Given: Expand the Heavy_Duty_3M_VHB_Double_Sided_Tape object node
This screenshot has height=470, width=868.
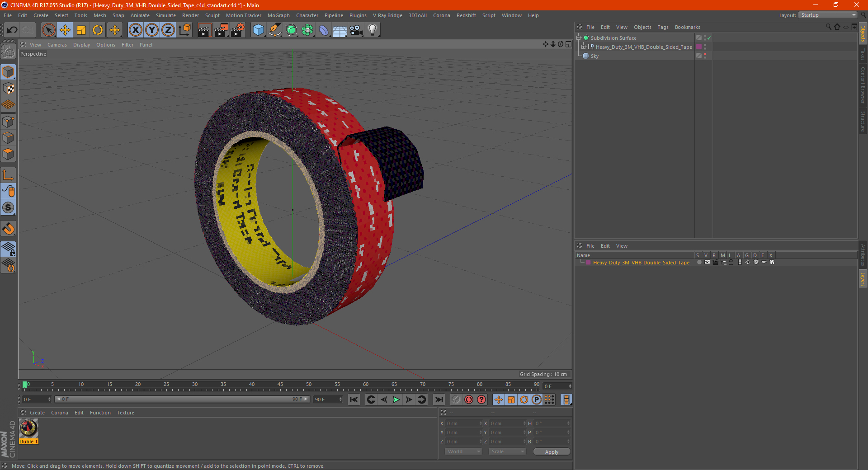Looking at the screenshot, I should click(x=583, y=47).
